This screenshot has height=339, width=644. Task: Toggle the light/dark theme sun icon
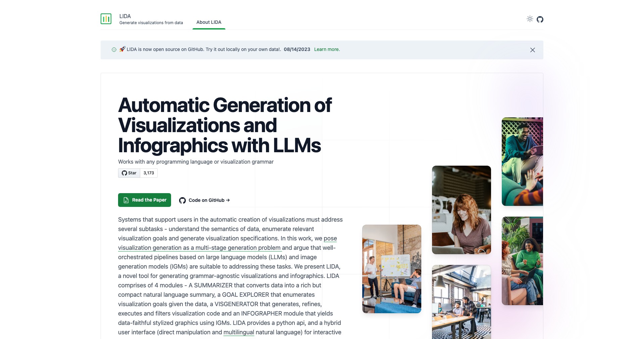(530, 19)
